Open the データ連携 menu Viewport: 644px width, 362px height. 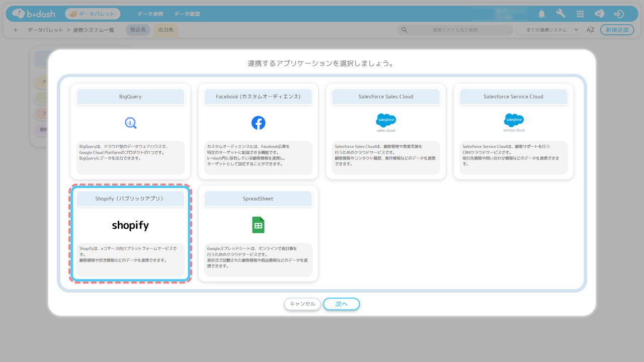tap(149, 14)
